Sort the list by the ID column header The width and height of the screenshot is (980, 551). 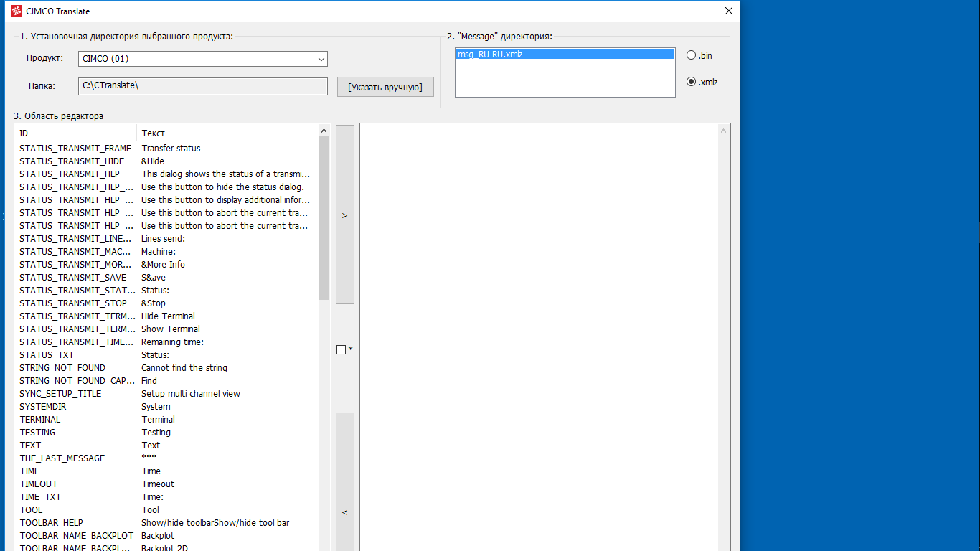pos(75,133)
